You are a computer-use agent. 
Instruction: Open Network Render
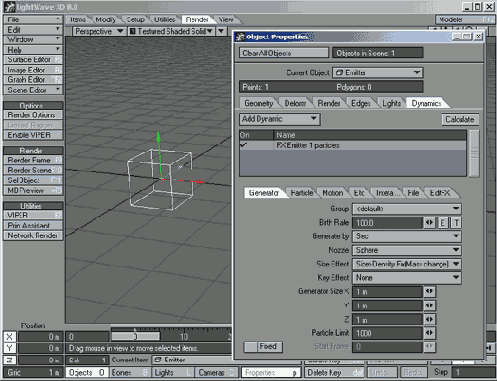point(33,235)
